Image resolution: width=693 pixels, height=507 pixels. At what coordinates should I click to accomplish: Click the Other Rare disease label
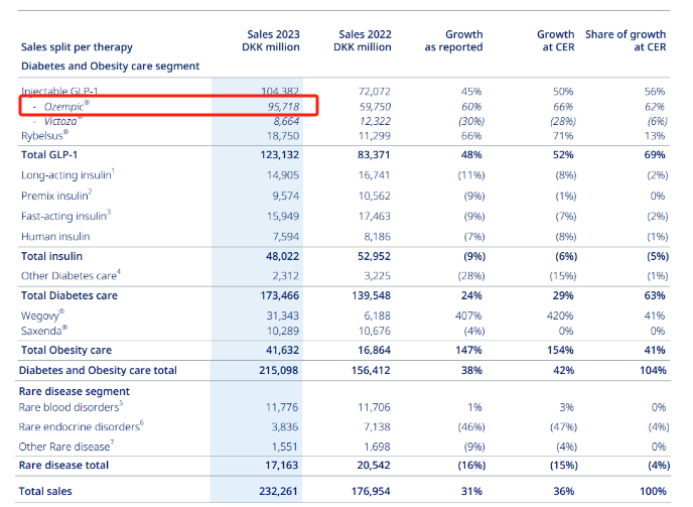coord(66,446)
